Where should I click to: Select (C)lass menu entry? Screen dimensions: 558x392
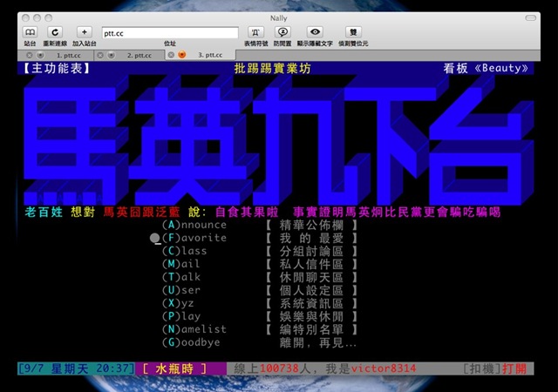[x=184, y=251]
